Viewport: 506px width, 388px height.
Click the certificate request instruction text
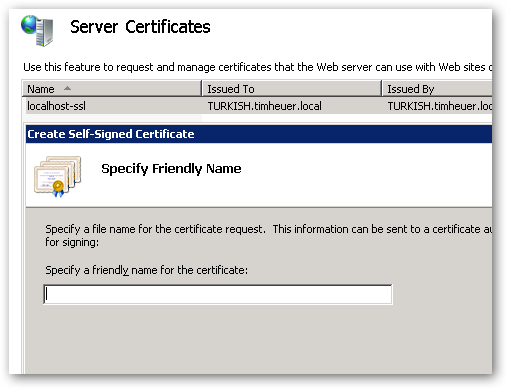tap(268, 229)
